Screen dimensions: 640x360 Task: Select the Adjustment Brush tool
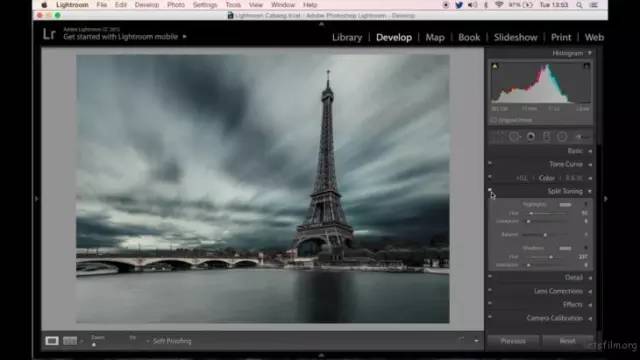click(x=582, y=137)
